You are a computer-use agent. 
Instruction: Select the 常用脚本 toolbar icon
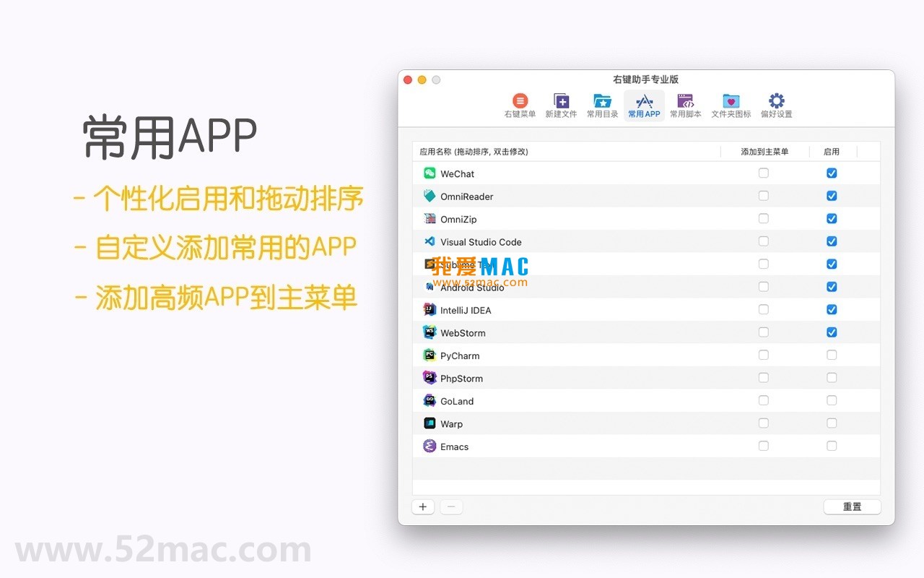(685, 105)
